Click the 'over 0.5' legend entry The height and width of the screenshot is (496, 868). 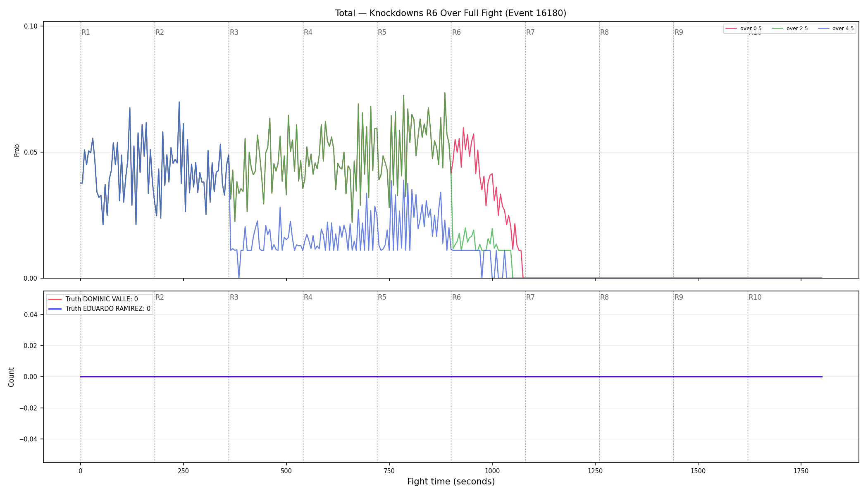pyautogui.click(x=744, y=29)
